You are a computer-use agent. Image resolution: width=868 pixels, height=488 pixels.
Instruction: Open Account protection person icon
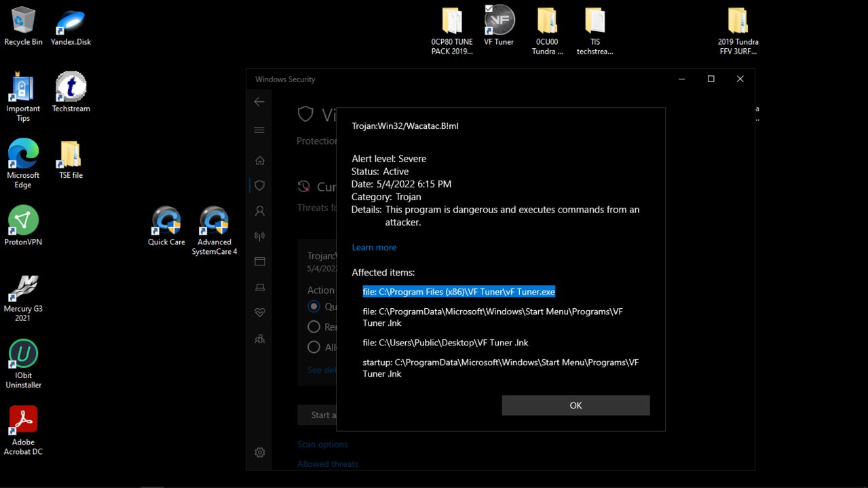click(x=260, y=211)
